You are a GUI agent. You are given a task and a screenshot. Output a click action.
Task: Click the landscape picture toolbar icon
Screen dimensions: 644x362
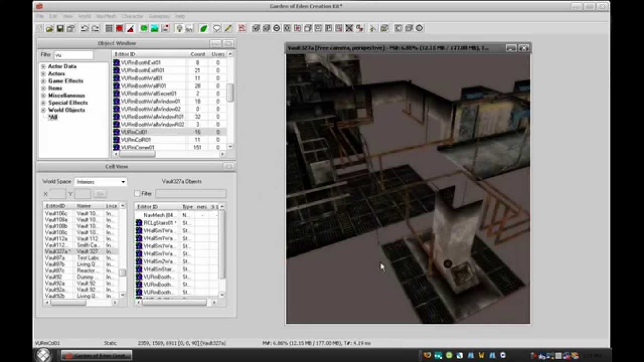(154, 29)
